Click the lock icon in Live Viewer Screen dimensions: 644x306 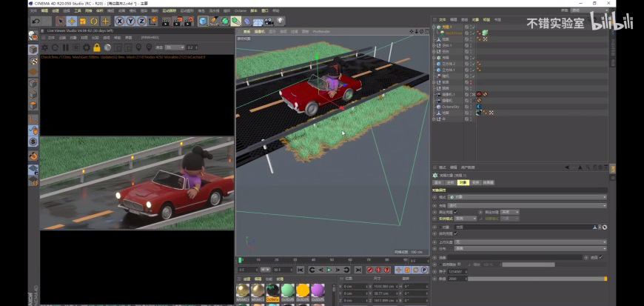pos(96,47)
